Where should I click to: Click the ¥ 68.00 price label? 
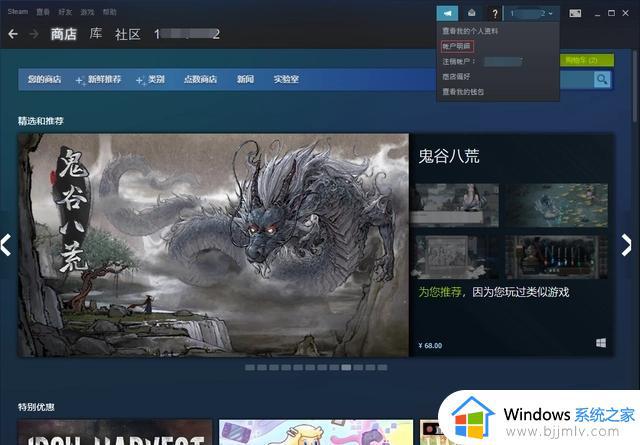(x=430, y=346)
